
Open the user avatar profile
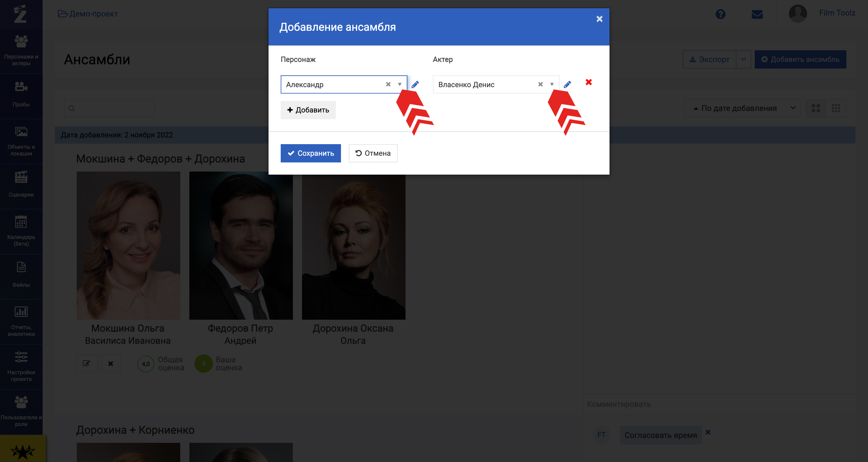click(798, 13)
